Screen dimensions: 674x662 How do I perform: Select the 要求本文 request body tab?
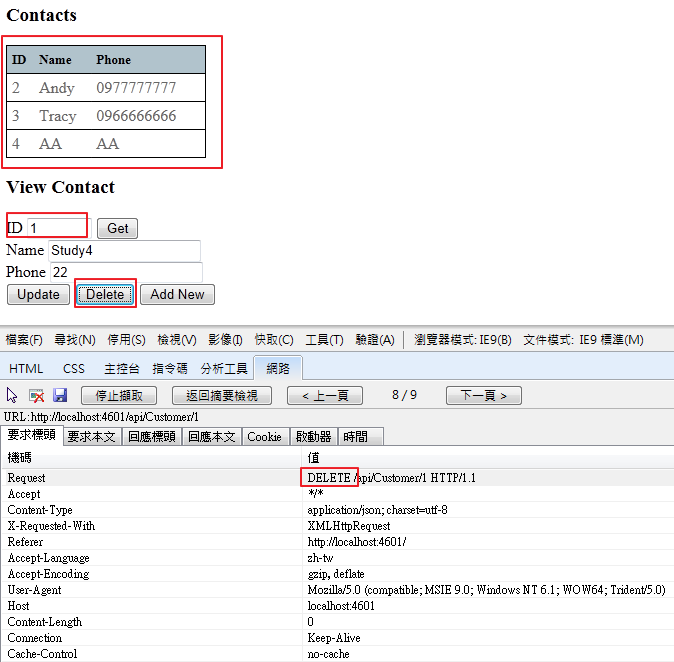(92, 437)
